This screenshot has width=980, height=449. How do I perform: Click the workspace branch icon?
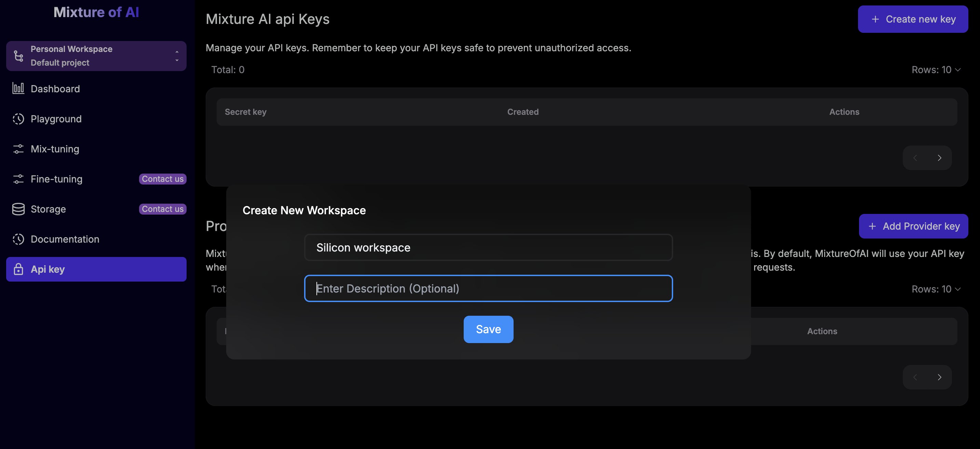[x=18, y=56]
